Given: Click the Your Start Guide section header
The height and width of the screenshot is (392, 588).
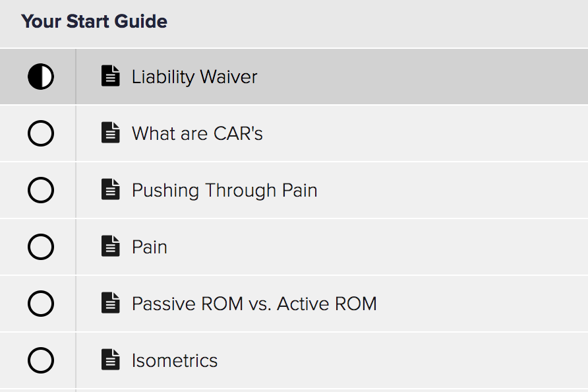Looking at the screenshot, I should pyautogui.click(x=94, y=21).
